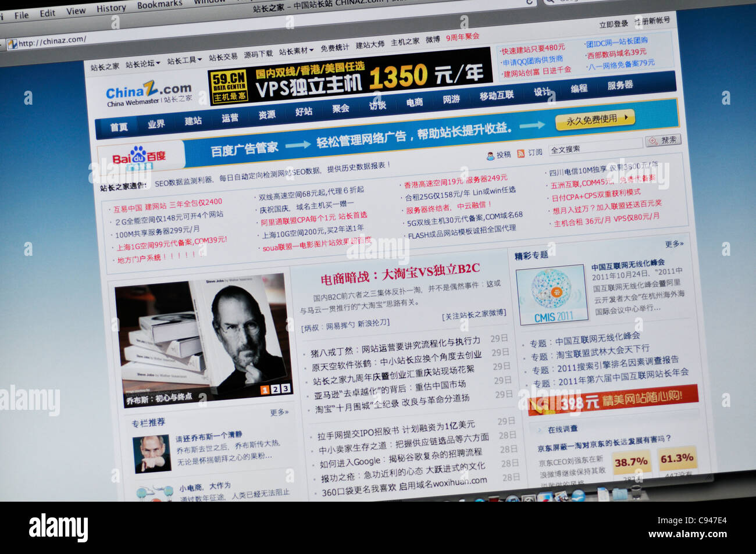
Task: Click 更多» next to 专栏推荐
Action: click(279, 412)
